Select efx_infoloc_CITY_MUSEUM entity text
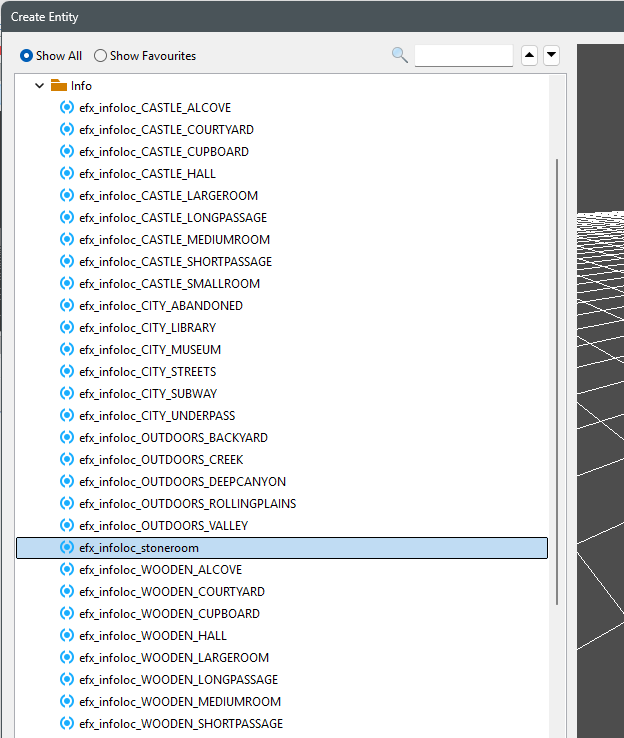Screen dimensions: 624x738 [x=150, y=350]
